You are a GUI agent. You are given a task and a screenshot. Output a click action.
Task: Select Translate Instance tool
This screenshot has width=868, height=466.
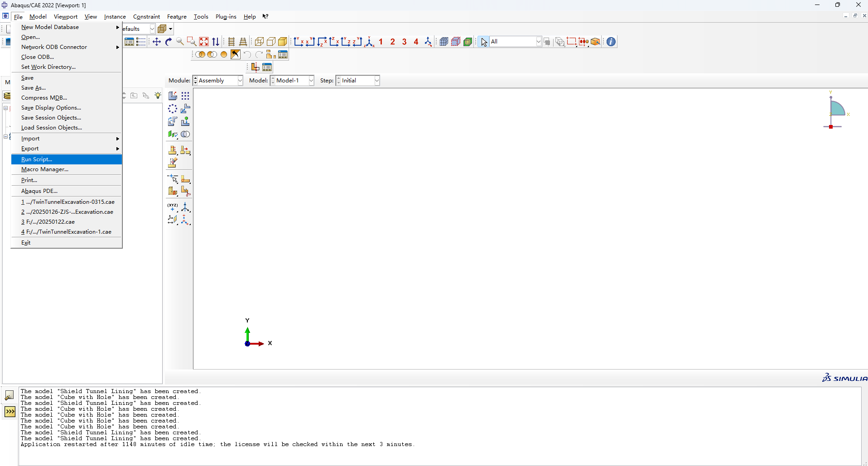click(185, 109)
